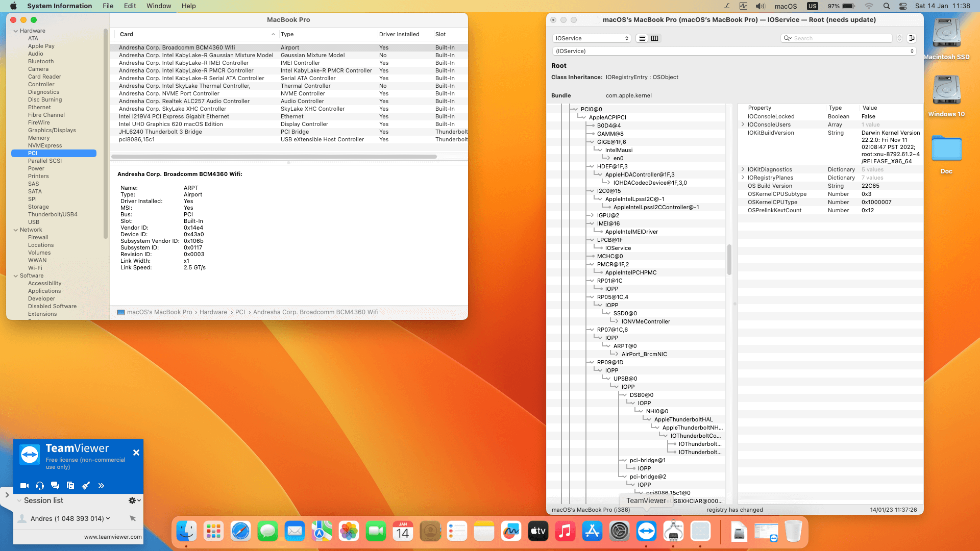Screen dimensions: 980x551
Task: Click Hardware in the System Information path bar
Action: tap(213, 312)
